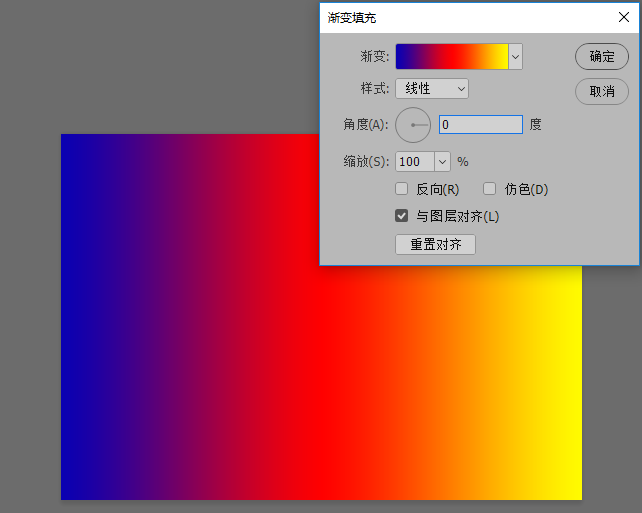The height and width of the screenshot is (513, 642).
Task: Click the gradient preview swatch to edit
Action: pos(452,57)
